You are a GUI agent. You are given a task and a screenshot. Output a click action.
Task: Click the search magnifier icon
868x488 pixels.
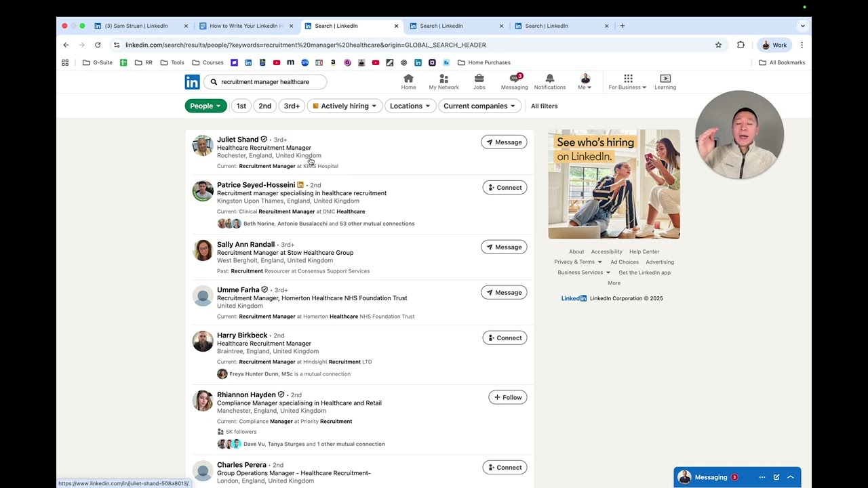coord(214,82)
